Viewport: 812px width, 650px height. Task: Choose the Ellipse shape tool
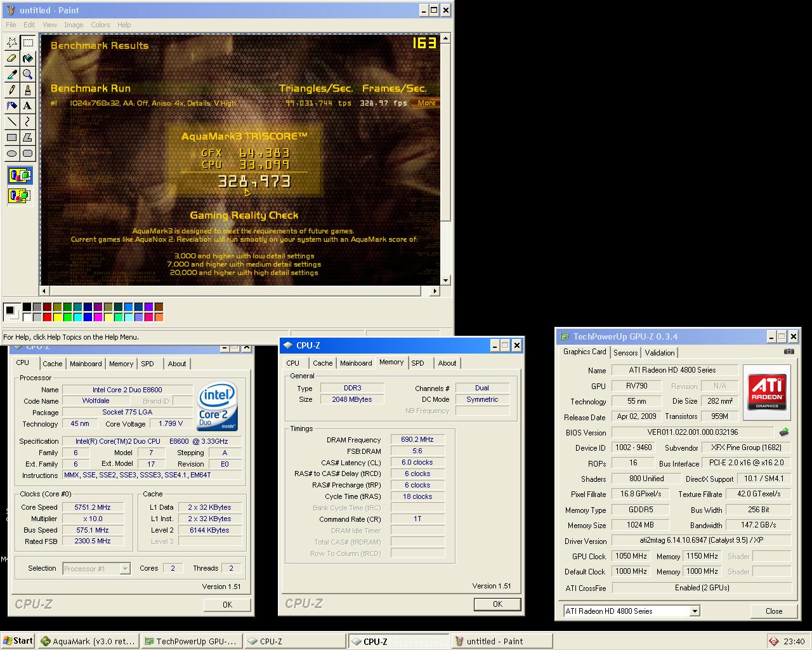point(12,154)
